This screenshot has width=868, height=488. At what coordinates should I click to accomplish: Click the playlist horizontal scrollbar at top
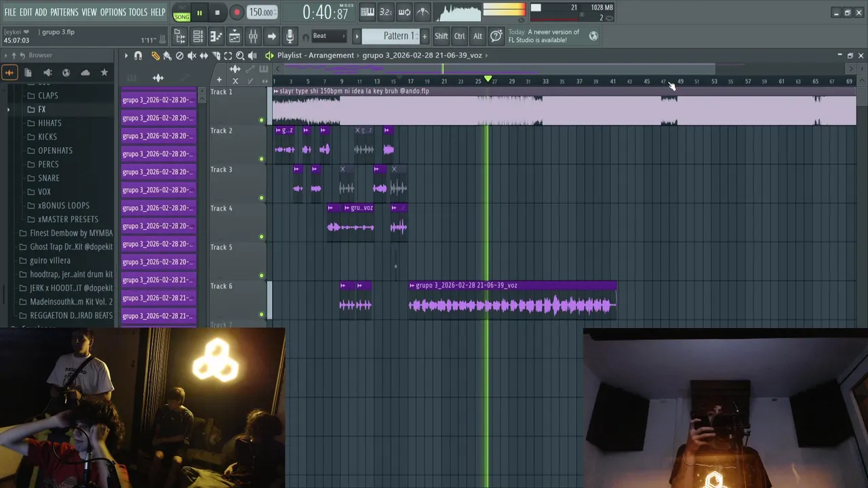499,69
